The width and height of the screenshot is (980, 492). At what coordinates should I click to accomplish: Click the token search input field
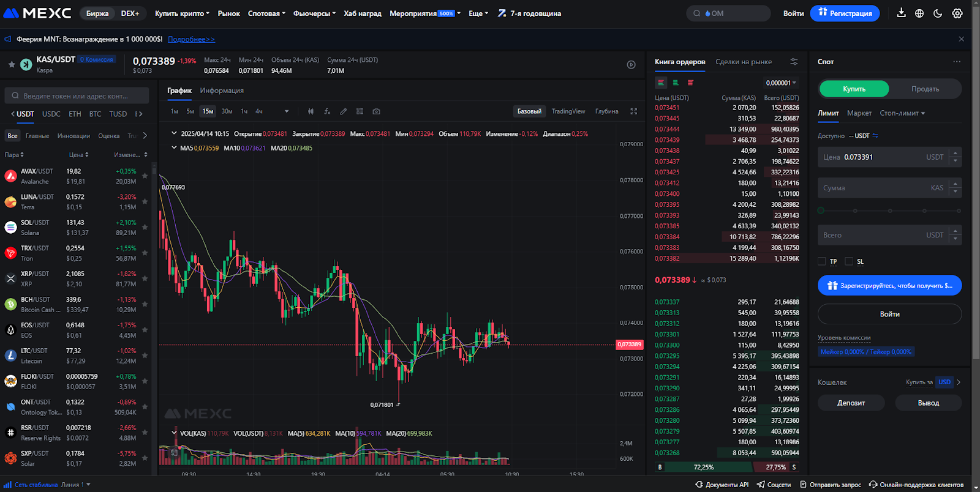click(x=77, y=95)
